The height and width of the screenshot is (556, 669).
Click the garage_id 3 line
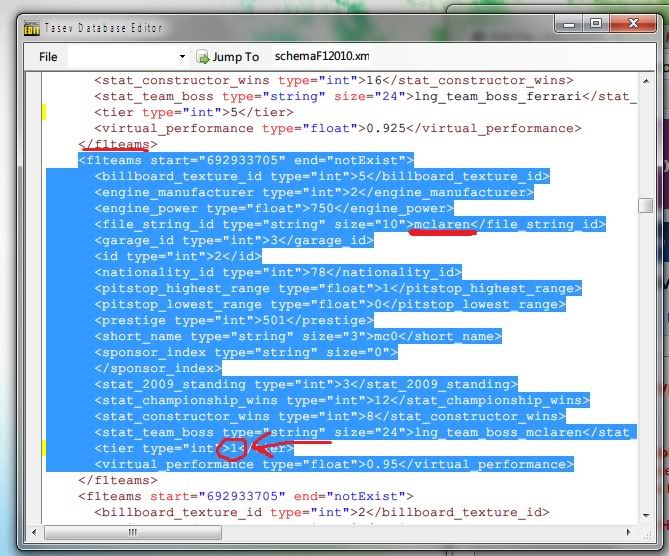(234, 240)
